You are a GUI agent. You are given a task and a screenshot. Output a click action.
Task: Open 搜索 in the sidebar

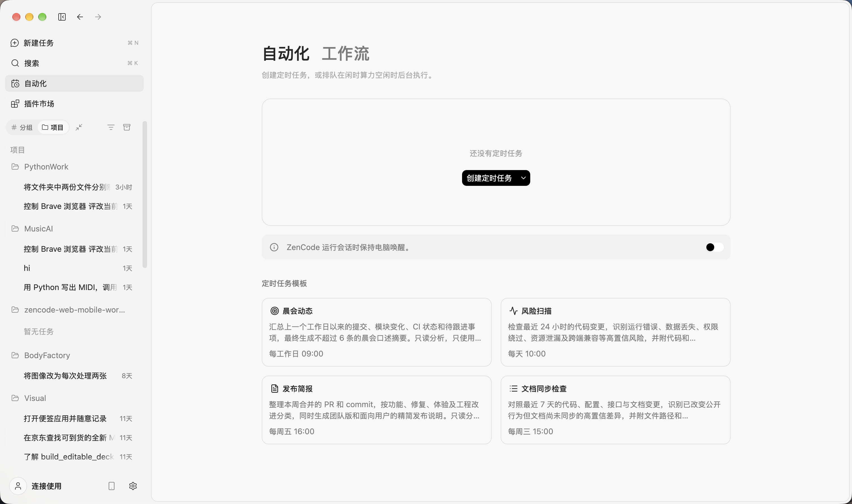[x=74, y=63]
